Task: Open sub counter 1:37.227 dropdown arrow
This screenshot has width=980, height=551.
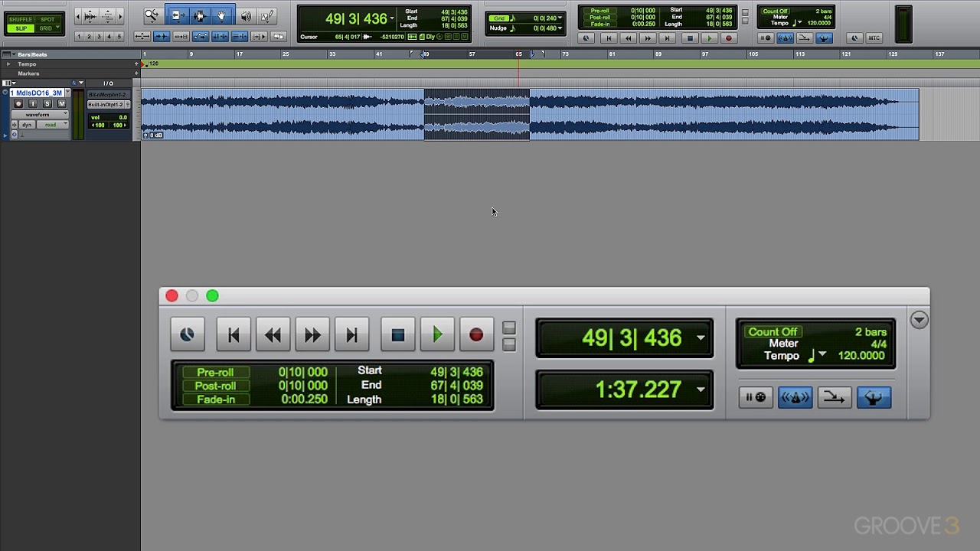Action: (x=701, y=390)
